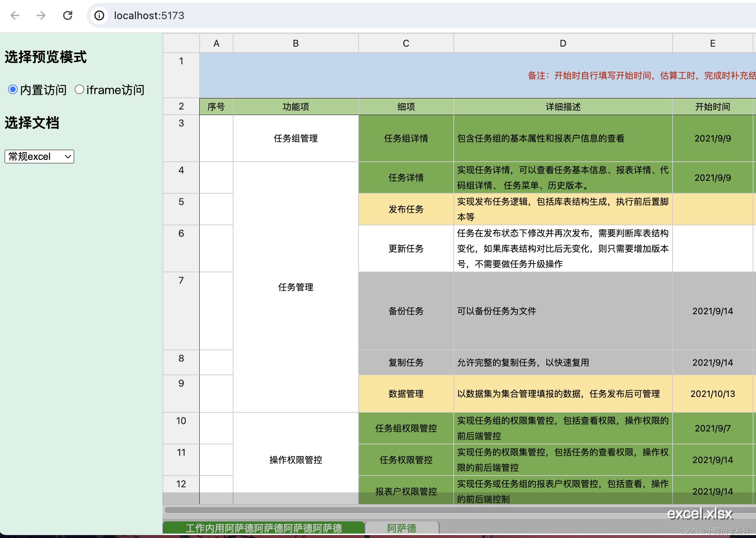The image size is (756, 538).
Task: Select row 3 header
Action: pyautogui.click(x=181, y=138)
